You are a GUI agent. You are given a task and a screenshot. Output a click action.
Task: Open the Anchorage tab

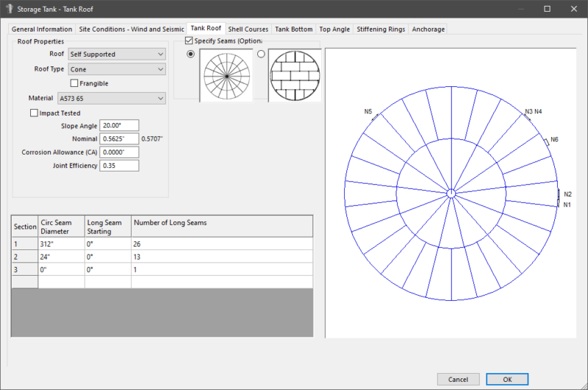(x=428, y=29)
